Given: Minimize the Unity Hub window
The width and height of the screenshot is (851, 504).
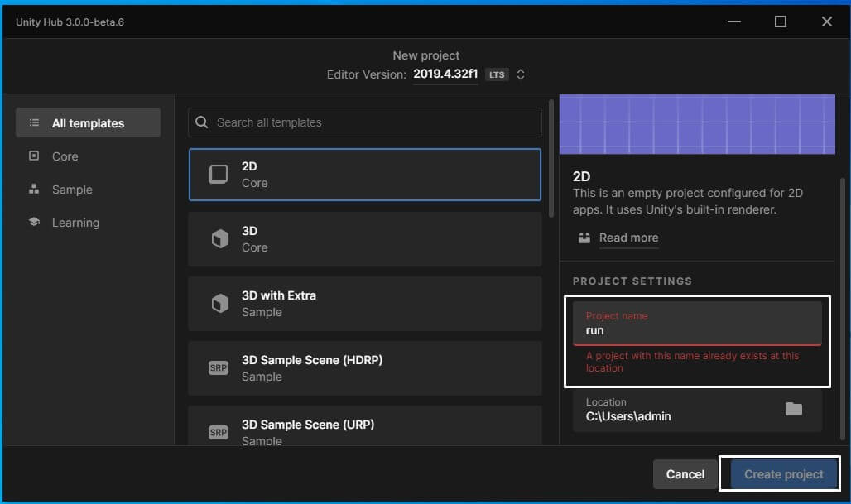Looking at the screenshot, I should click(x=733, y=22).
